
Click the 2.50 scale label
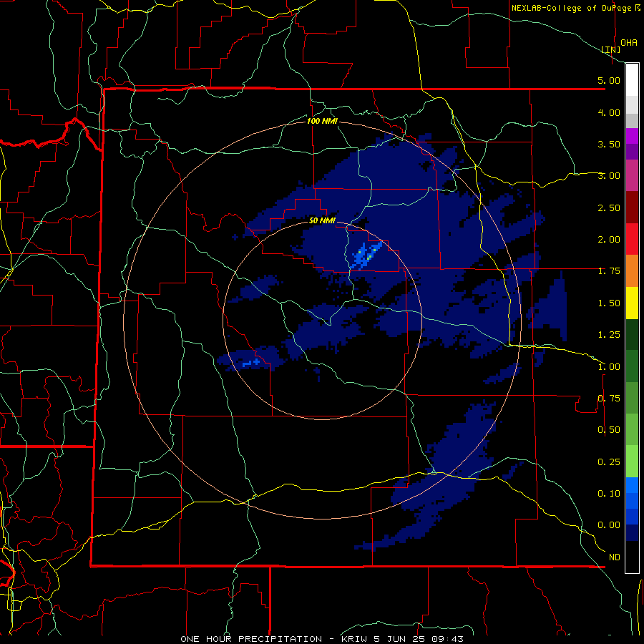click(609, 208)
